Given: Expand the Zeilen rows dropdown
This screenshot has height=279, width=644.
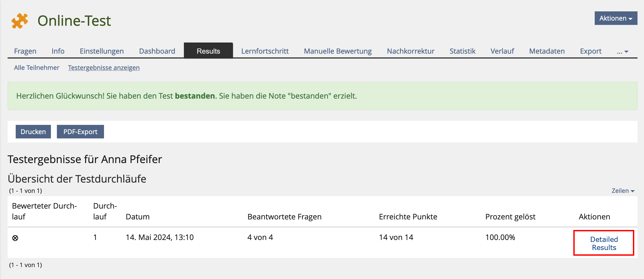Looking at the screenshot, I should click(x=623, y=191).
